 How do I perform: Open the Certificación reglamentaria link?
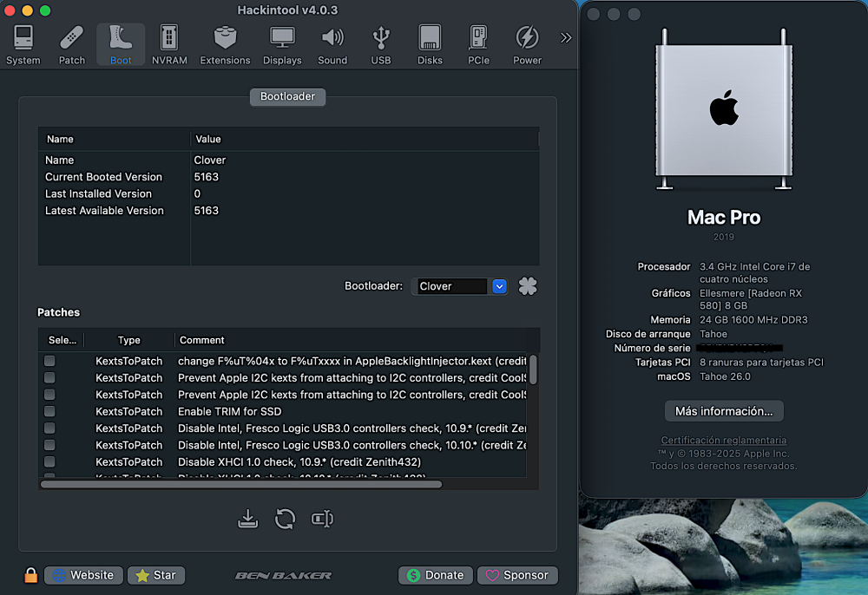(724, 440)
